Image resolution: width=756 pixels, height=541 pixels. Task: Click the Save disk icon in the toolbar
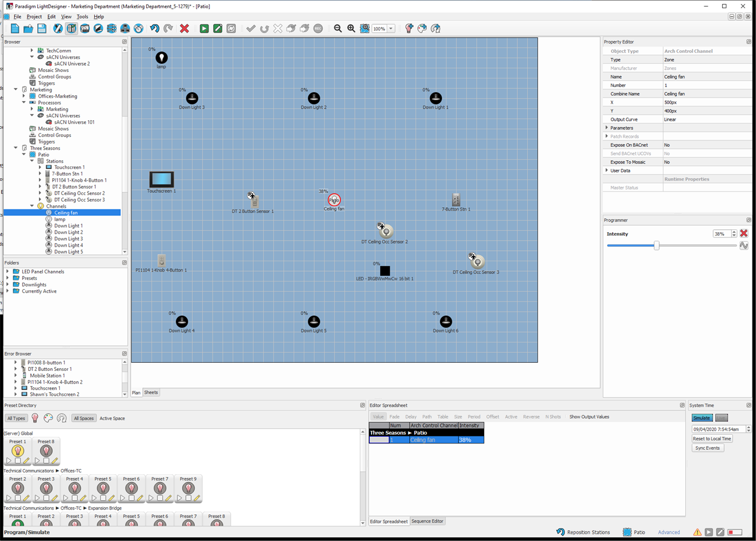42,28
